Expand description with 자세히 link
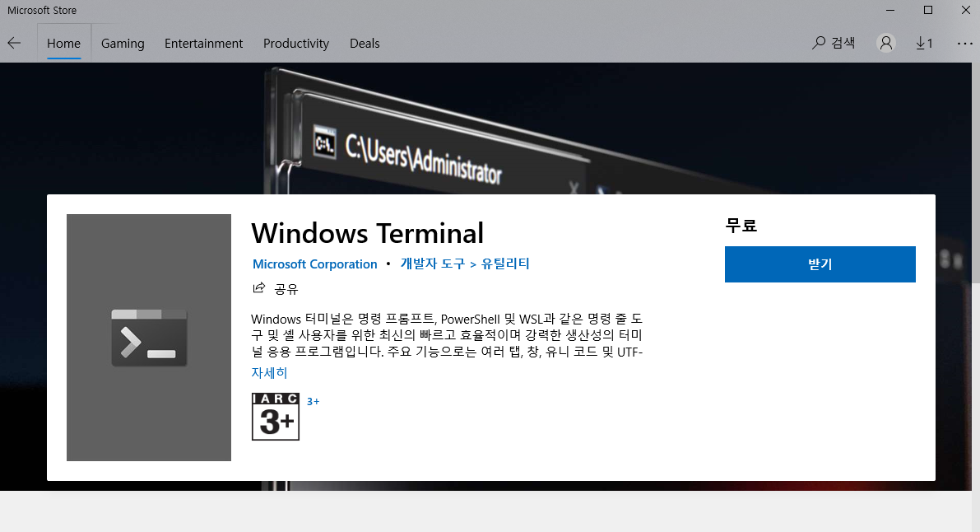This screenshot has width=980, height=532. click(269, 372)
